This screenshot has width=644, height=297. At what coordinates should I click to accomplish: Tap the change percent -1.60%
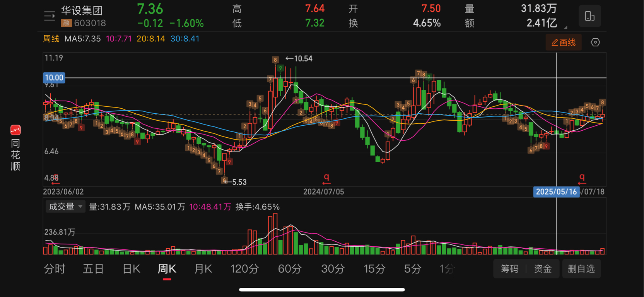186,23
